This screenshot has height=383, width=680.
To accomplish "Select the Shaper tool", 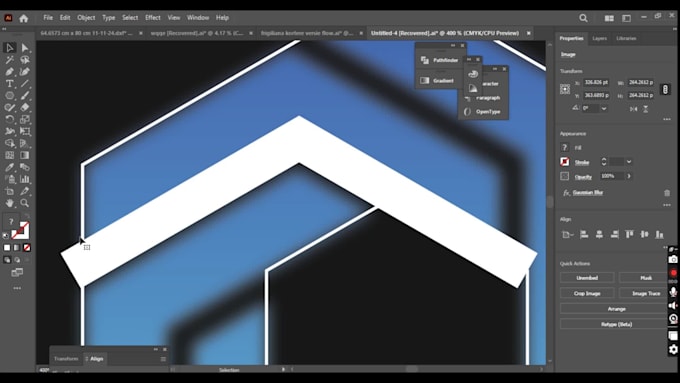I will point(10,108).
